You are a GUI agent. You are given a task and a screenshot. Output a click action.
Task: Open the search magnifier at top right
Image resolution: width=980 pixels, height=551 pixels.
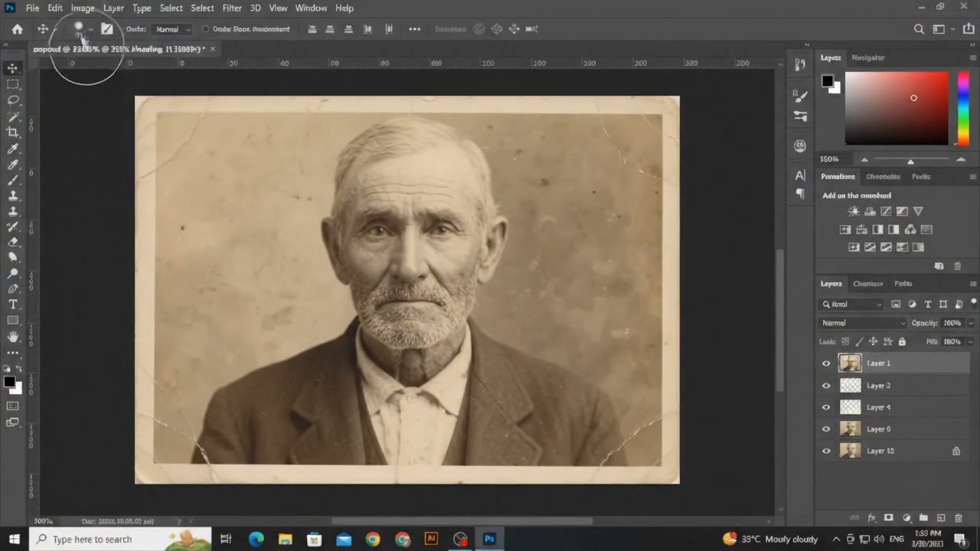click(x=919, y=29)
